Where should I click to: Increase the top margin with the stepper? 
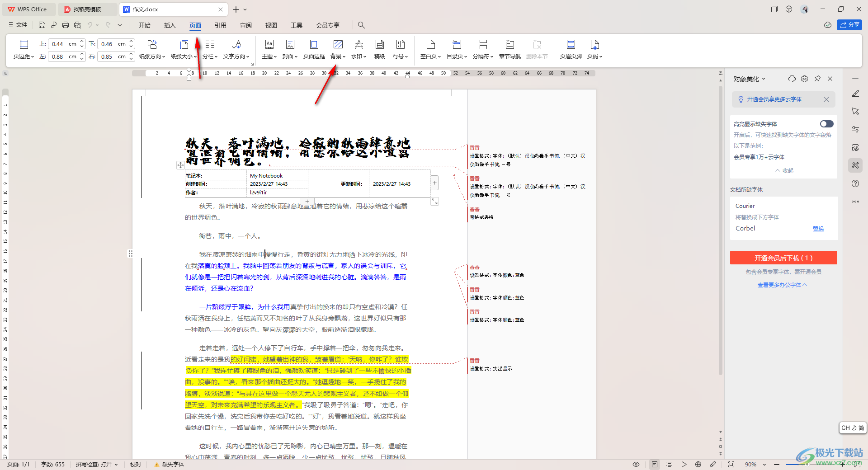[82, 42]
